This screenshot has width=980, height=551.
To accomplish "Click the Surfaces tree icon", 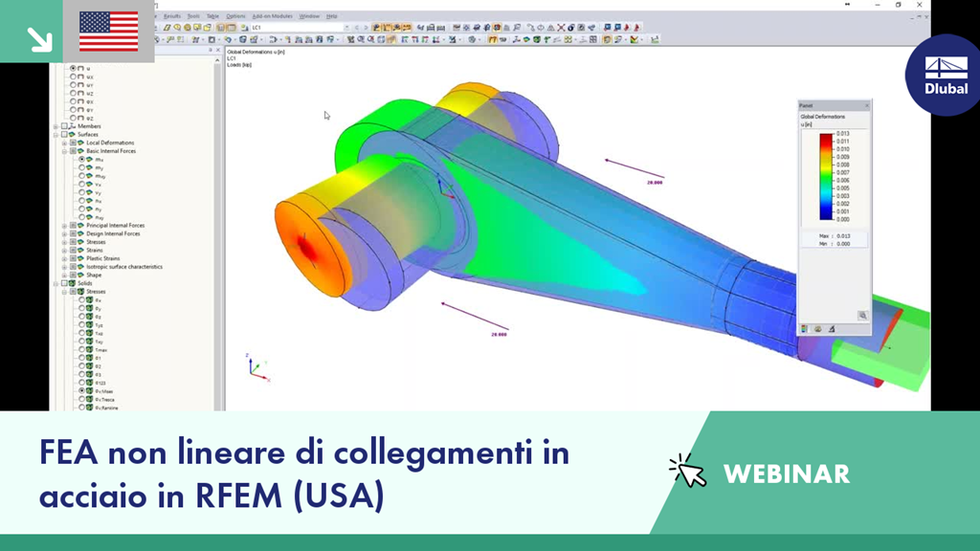I will [x=72, y=134].
